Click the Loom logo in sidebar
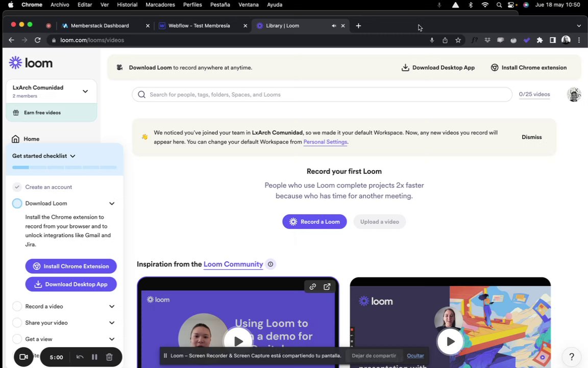Screen dimensions: 588x368 click(31, 63)
